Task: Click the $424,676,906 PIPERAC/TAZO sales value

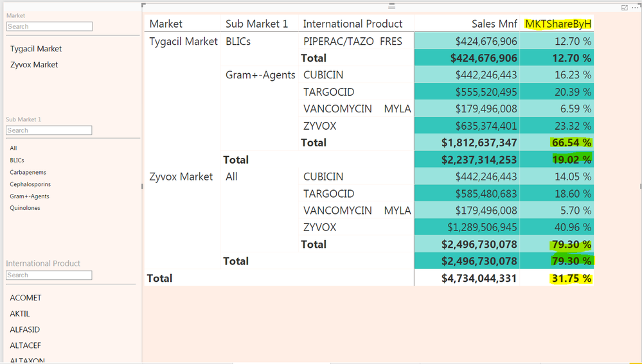Action: pos(486,41)
